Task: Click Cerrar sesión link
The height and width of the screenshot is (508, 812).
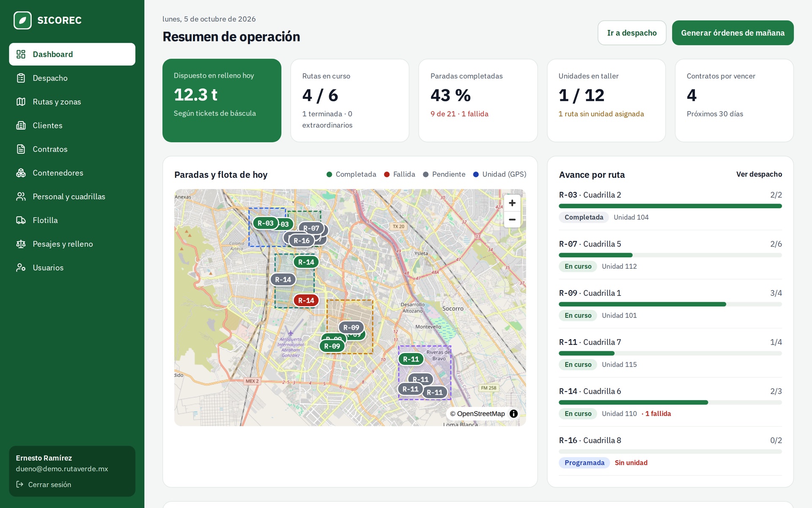Action: point(44,484)
